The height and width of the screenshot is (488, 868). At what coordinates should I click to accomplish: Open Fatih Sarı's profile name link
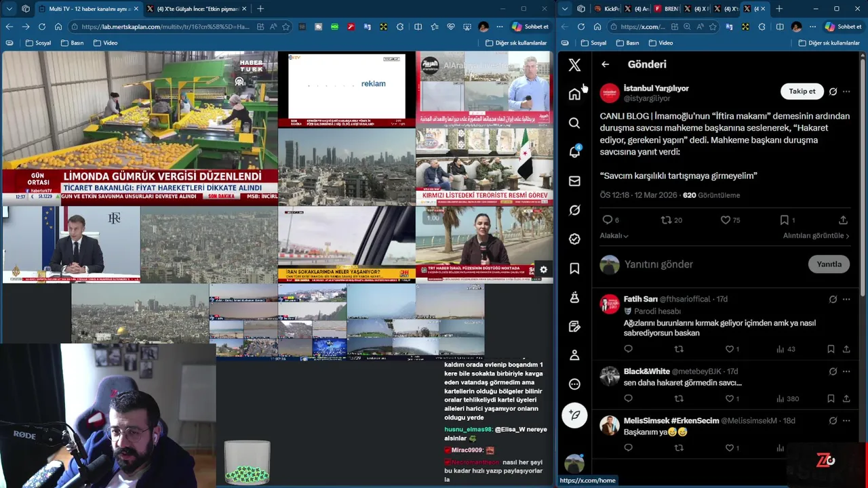(641, 299)
